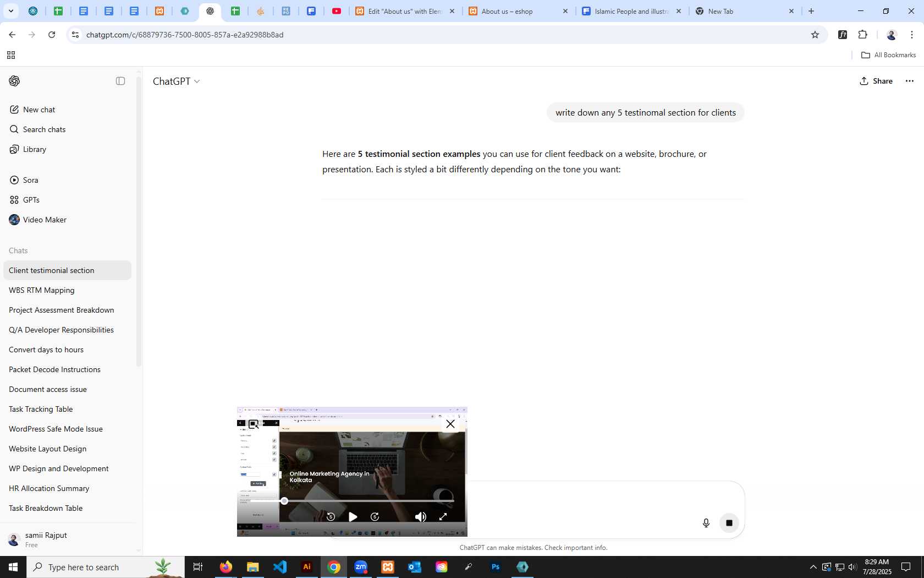Open a new browser tab
Viewport: 924px width, 578px height.
(x=811, y=11)
